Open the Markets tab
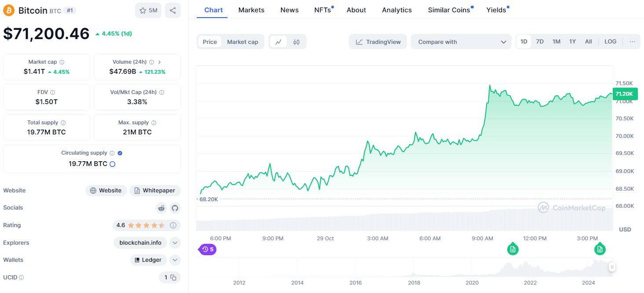The image size is (644, 293). coord(252,10)
